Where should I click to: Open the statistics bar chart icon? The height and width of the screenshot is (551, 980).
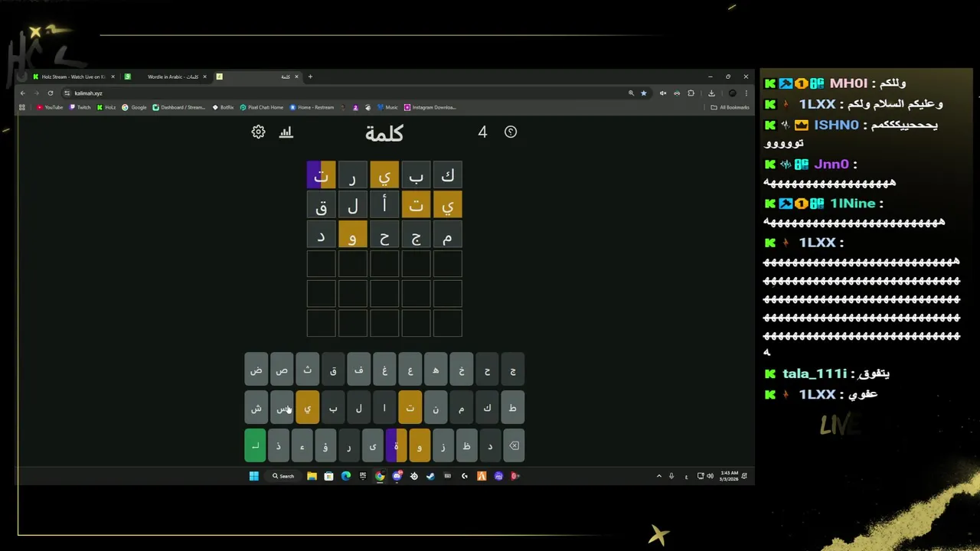[286, 132]
